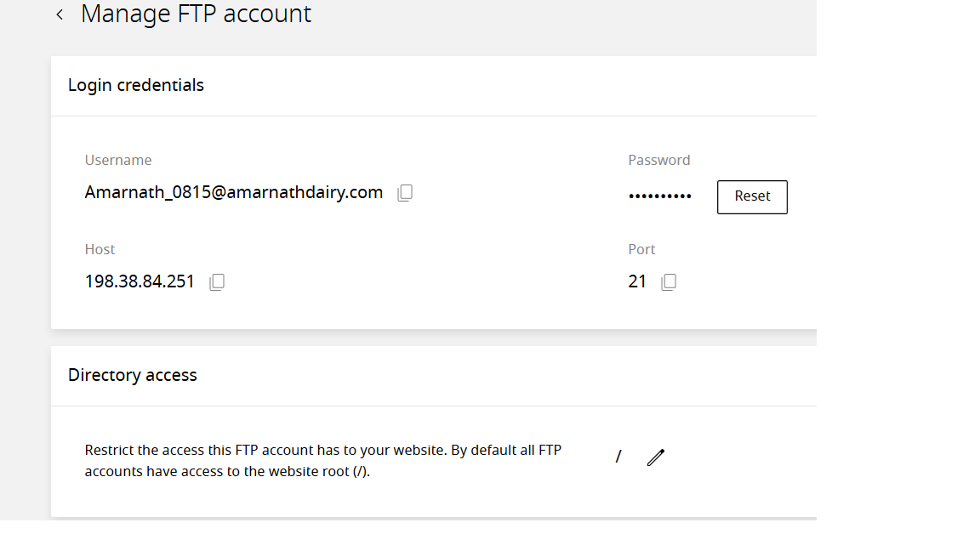Screen dimensions: 980x551
Task: Click the Username field label
Action: [118, 160]
